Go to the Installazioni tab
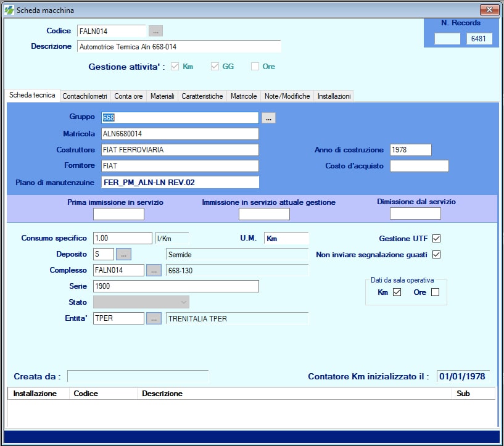Viewport: 504px width, 446px height. 334,96
